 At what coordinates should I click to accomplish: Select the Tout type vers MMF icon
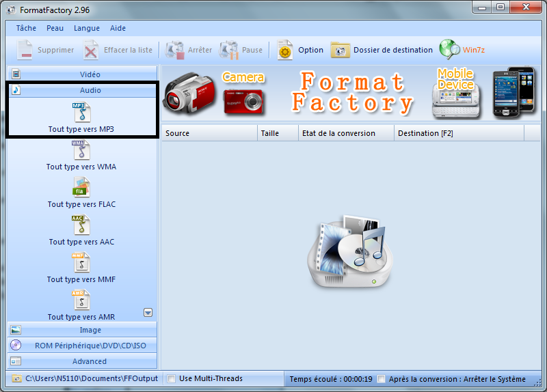pos(81,262)
